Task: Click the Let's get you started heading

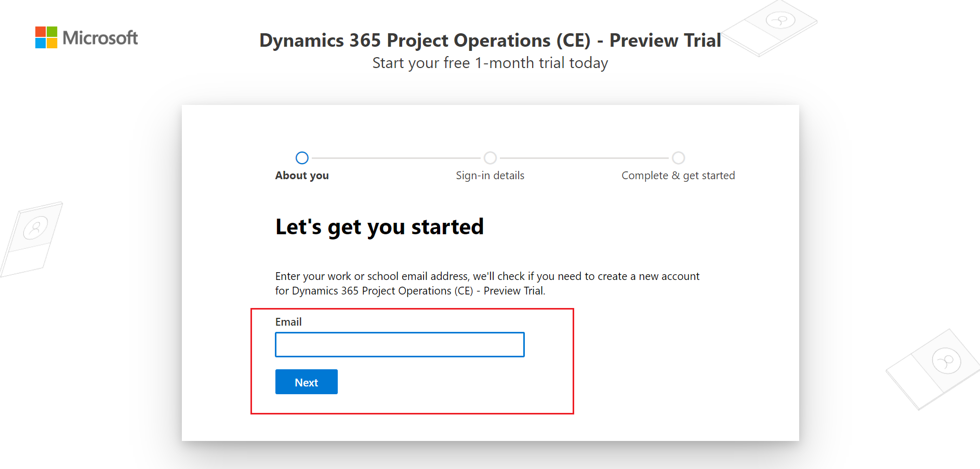Action: 379,227
